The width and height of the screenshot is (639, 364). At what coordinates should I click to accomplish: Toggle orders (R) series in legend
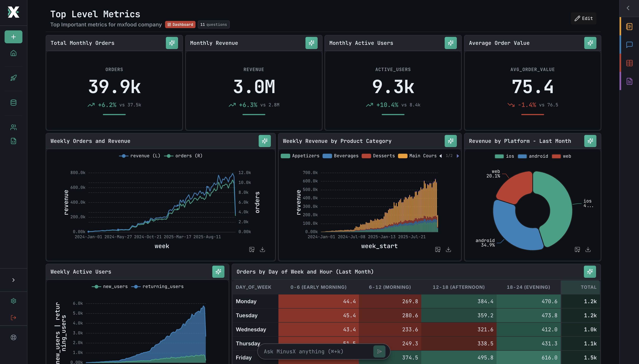click(x=183, y=156)
